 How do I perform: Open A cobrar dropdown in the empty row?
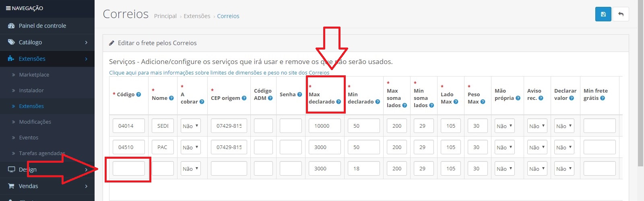pos(191,168)
